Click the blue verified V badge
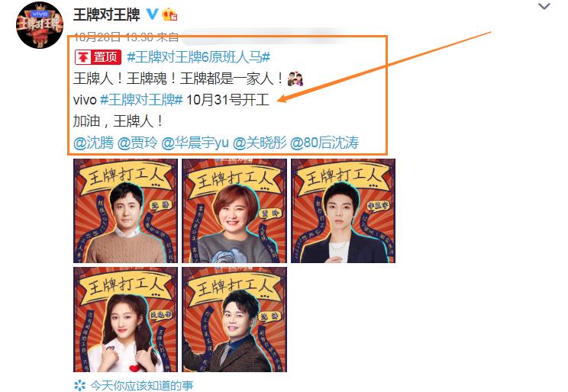Viewport: 568px width, 392px height. tap(153, 14)
